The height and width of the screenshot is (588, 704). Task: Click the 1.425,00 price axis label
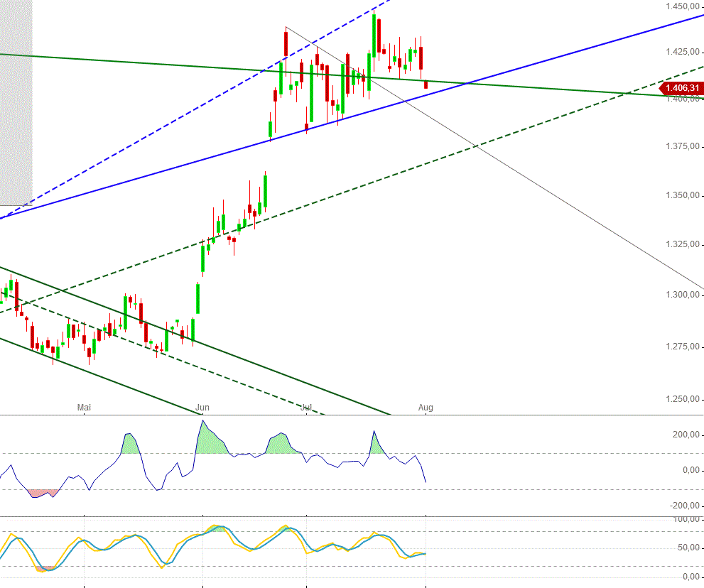[x=683, y=52]
